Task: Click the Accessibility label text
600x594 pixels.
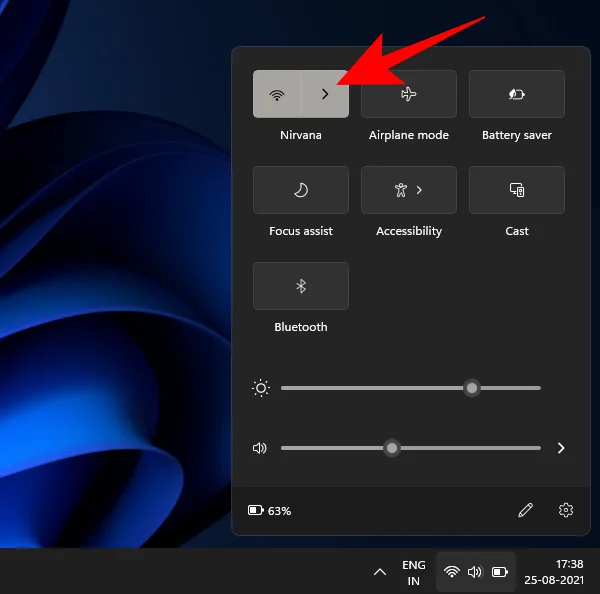Action: [x=409, y=231]
